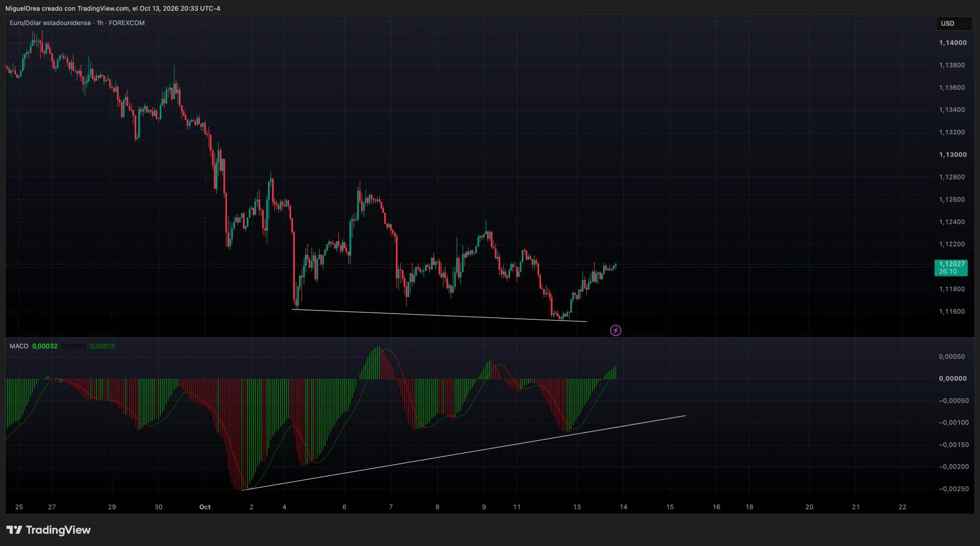This screenshot has width=980, height=546.
Task: Click the Oct label on time axis
Action: click(205, 507)
